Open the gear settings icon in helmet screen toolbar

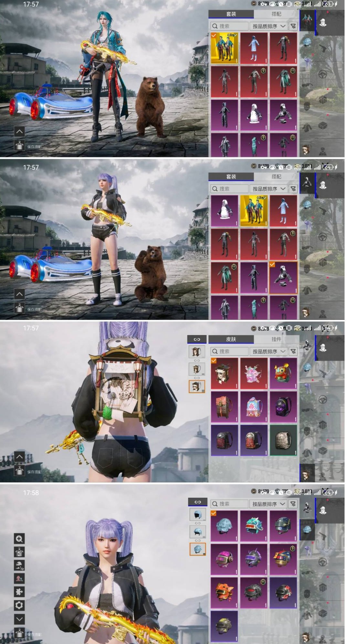click(x=19, y=605)
